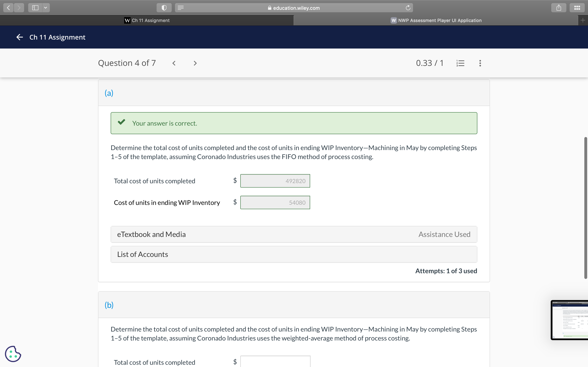The image size is (588, 367).
Task: Click the Safari reload page icon
Action: (x=408, y=8)
